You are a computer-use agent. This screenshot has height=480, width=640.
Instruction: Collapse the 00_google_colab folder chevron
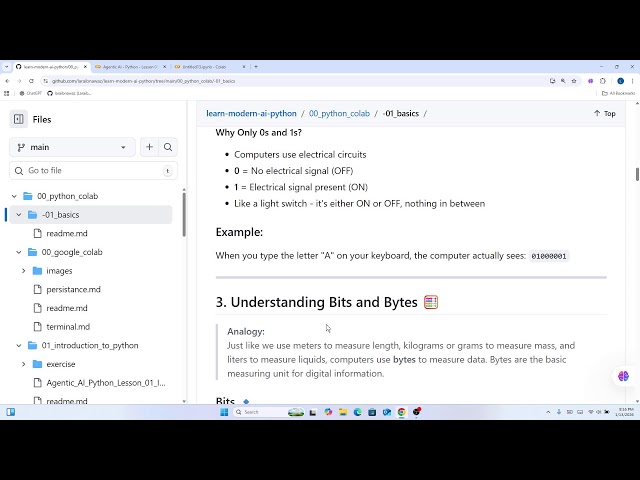tap(19, 252)
